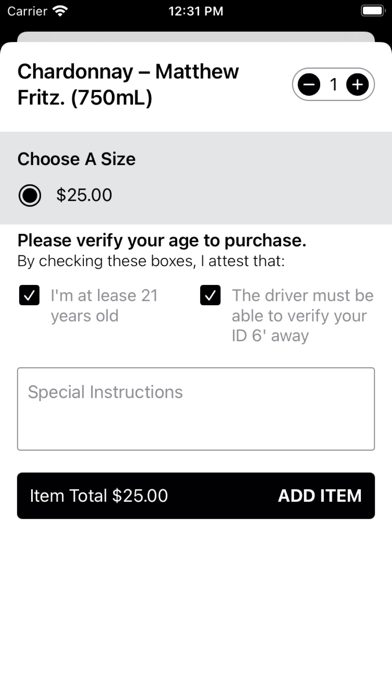Screen dimensions: 392x696
Task: Click the battery icon in status bar
Action: click(372, 11)
